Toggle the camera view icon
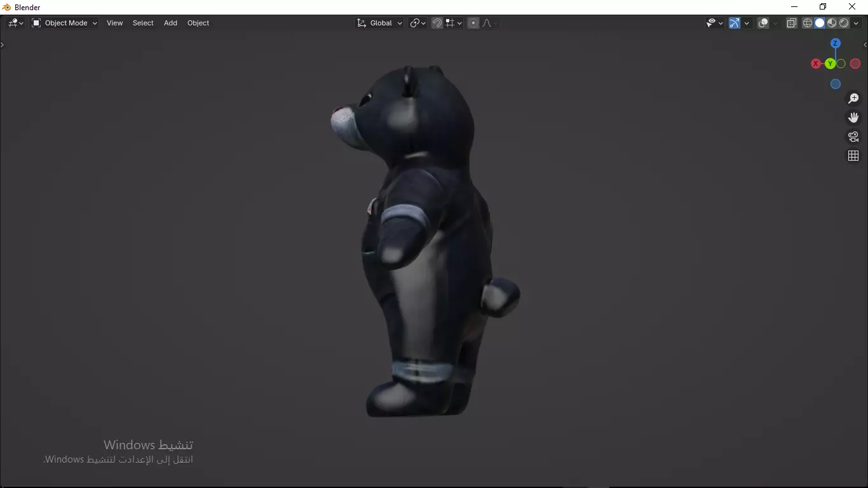This screenshot has height=488, width=868. 853,137
